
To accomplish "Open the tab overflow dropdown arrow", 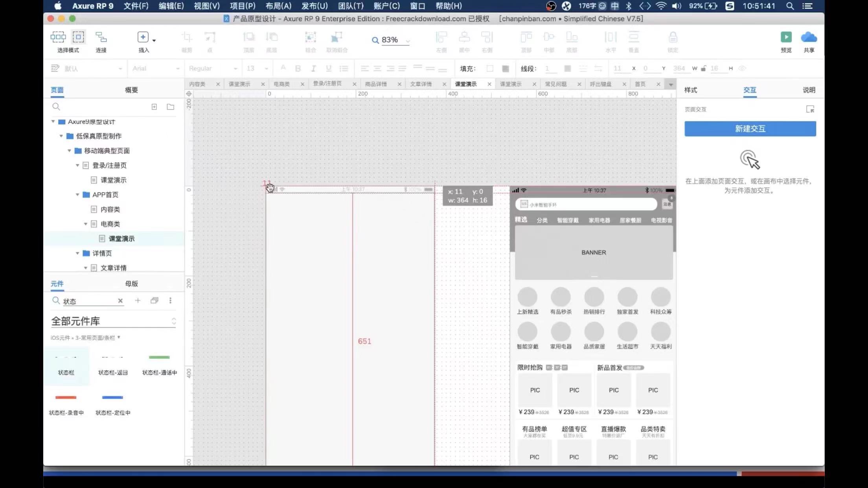I will 671,84.
